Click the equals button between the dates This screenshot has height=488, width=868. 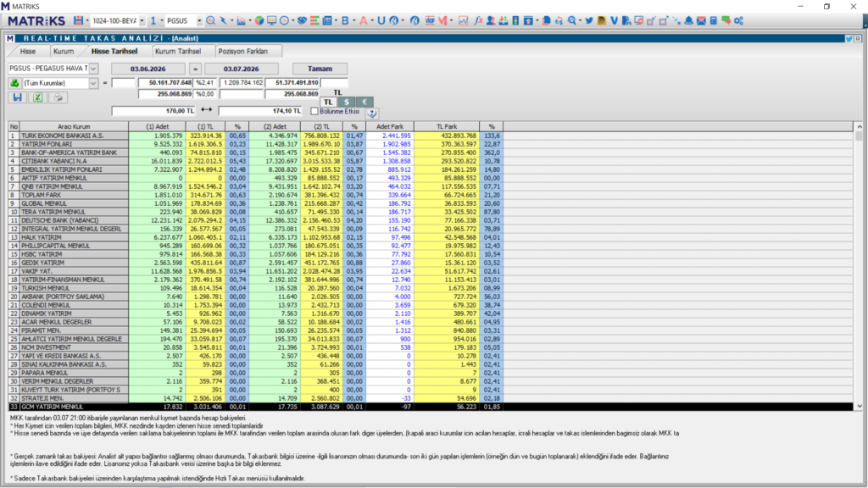point(195,69)
